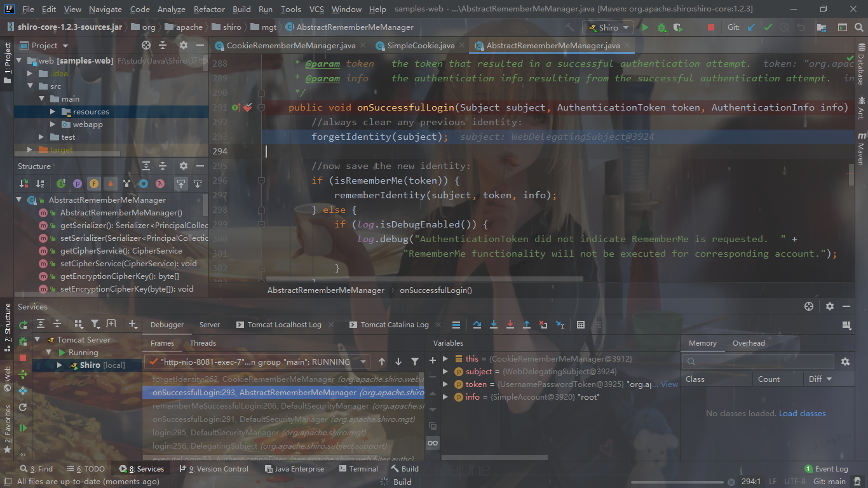Viewport: 868px width, 488px height.
Task: Open the Shiro run configuration dropdown
Action: (x=607, y=28)
